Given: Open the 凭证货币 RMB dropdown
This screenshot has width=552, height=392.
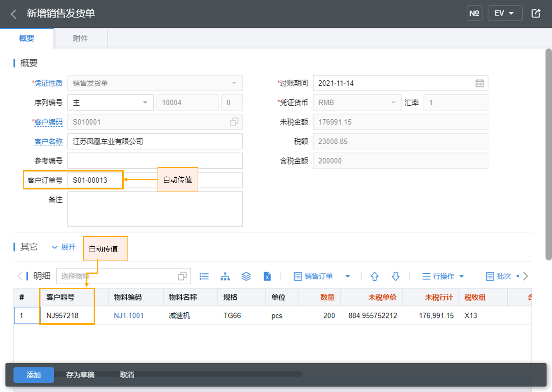Looking at the screenshot, I should click(357, 102).
